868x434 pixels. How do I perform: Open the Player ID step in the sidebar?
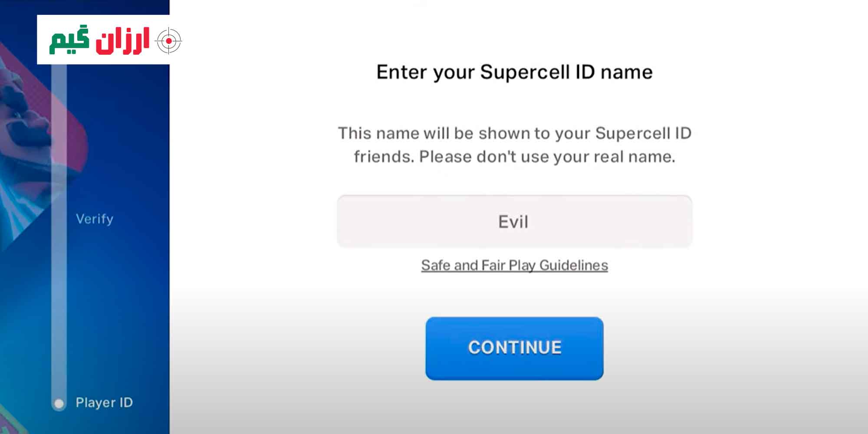coord(104,403)
